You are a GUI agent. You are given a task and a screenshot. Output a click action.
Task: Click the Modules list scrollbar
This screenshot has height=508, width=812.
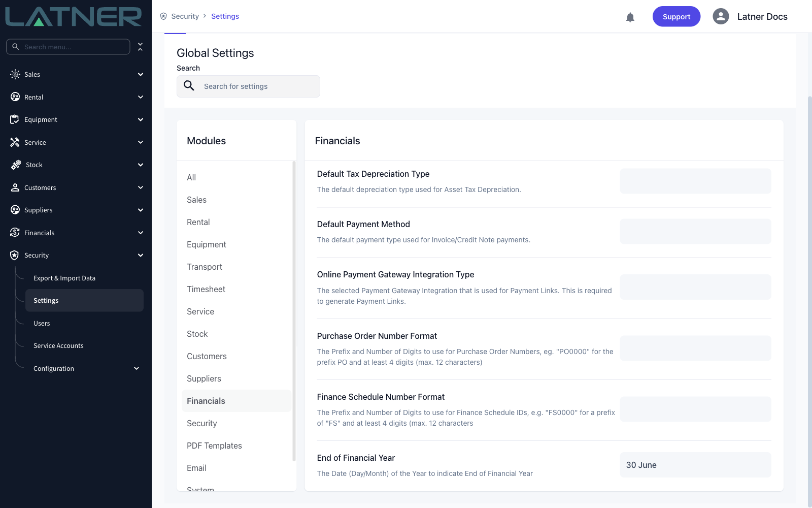tap(294, 311)
